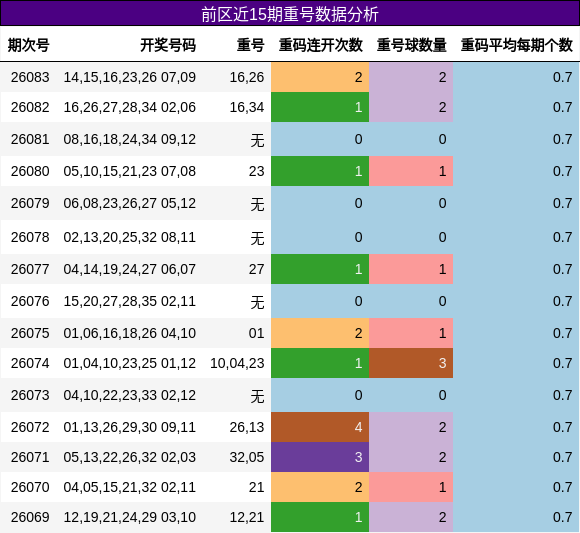Select period number 26075
The width and height of the screenshot is (580, 533).
[30, 333]
